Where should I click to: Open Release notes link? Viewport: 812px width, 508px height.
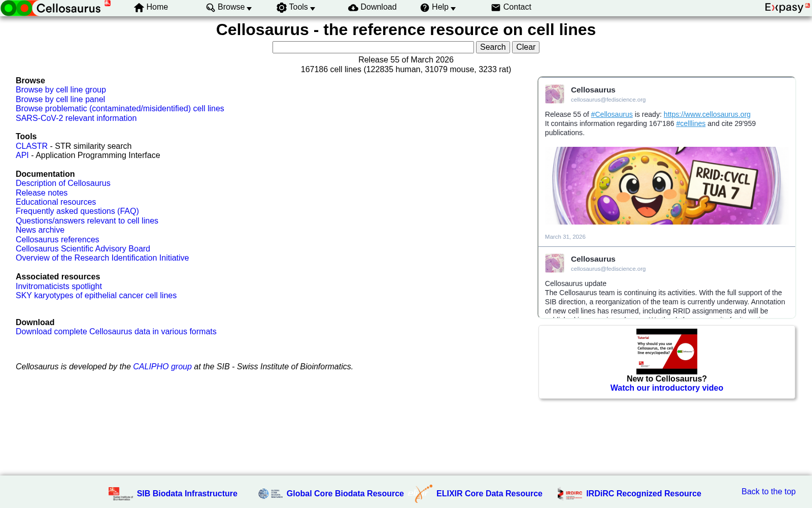[x=42, y=193]
